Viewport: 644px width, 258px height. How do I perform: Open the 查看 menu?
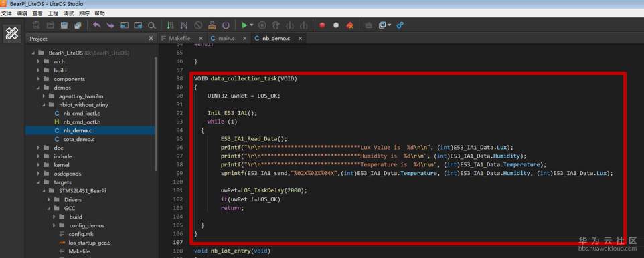click(37, 13)
